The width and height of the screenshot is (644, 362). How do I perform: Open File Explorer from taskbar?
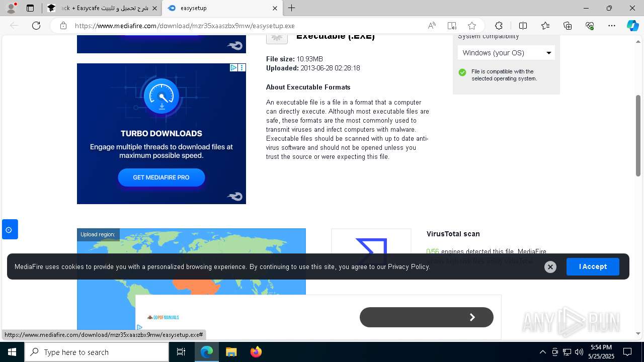pos(231,352)
